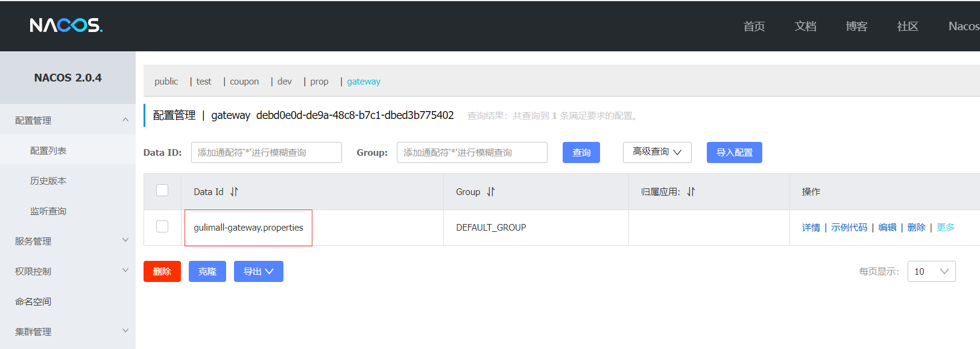This screenshot has width=980, height=349.
Task: Click the 克隆 clone button
Action: (x=207, y=271)
